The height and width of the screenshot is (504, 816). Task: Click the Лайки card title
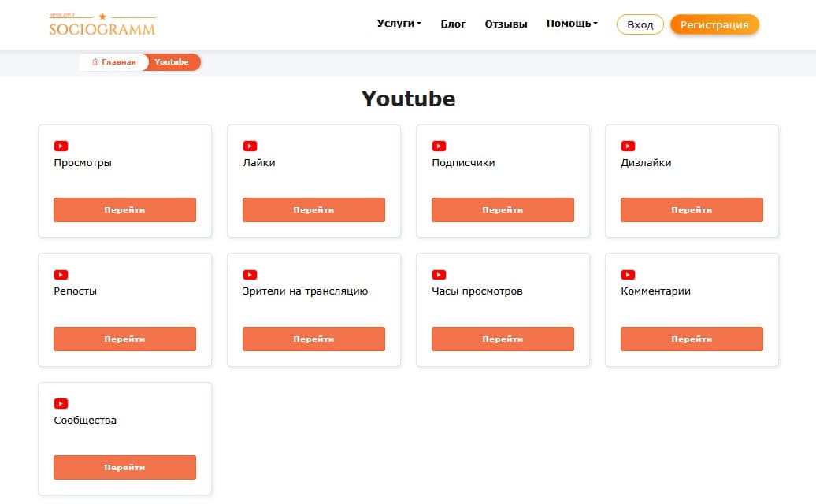point(259,163)
